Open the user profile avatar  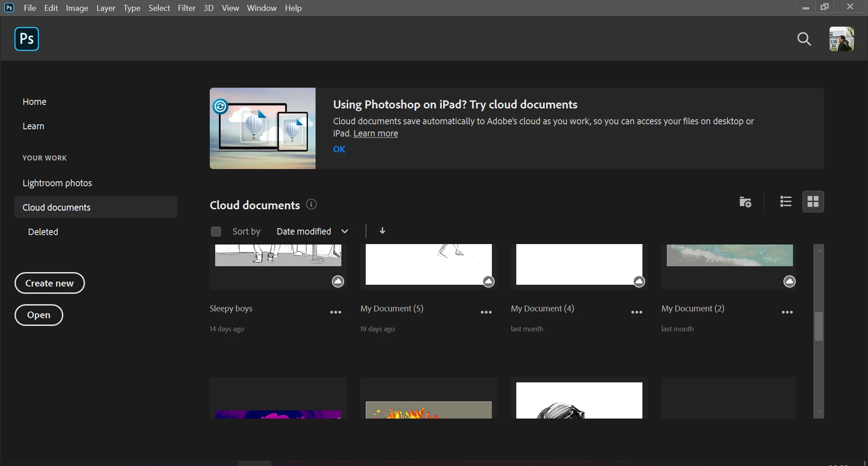click(841, 39)
